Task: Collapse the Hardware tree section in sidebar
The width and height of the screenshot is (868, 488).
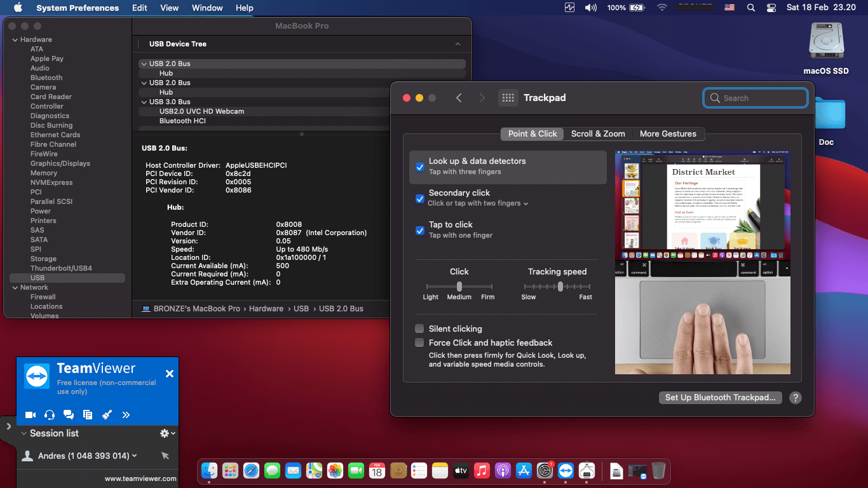Action: coord(15,39)
